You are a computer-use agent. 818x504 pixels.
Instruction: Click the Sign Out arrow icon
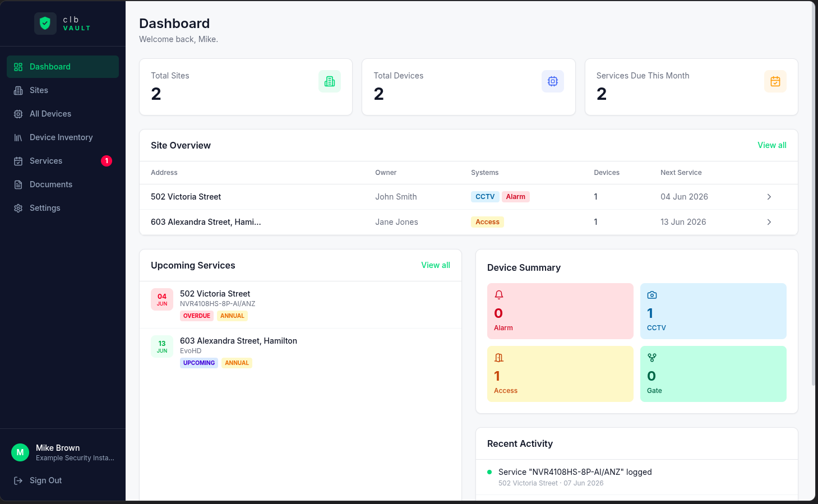(18, 480)
